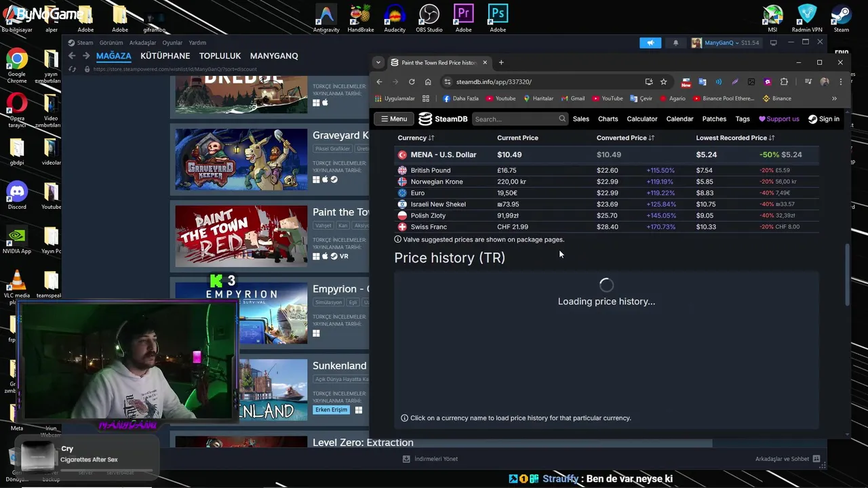This screenshot has height=488, width=868.
Task: Switch to the TOPLULUK tab in Steam
Action: pos(220,56)
